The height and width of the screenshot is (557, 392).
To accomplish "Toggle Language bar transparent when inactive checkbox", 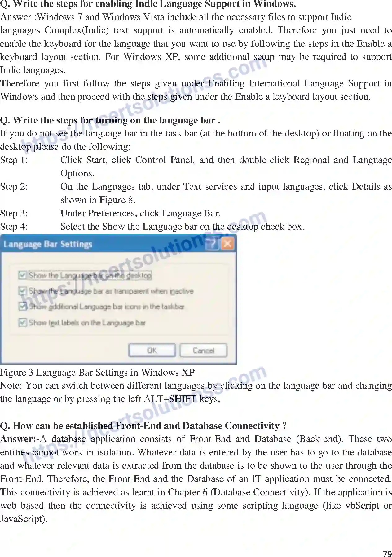I will (22, 291).
